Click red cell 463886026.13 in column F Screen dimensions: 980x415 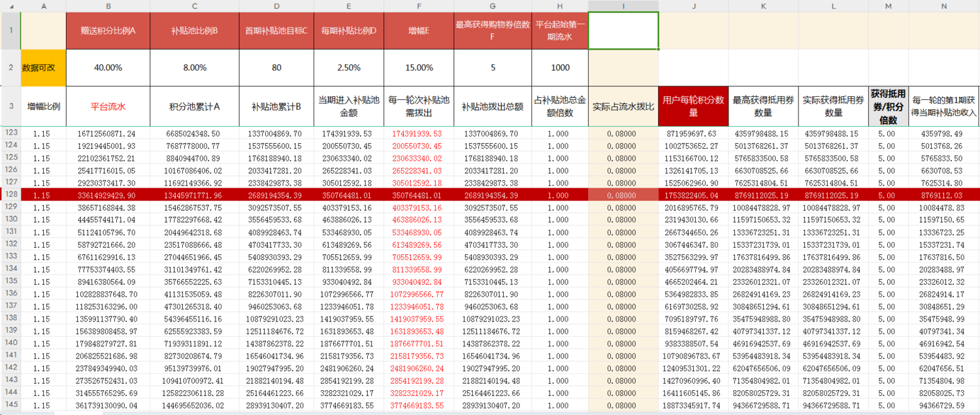pyautogui.click(x=419, y=219)
